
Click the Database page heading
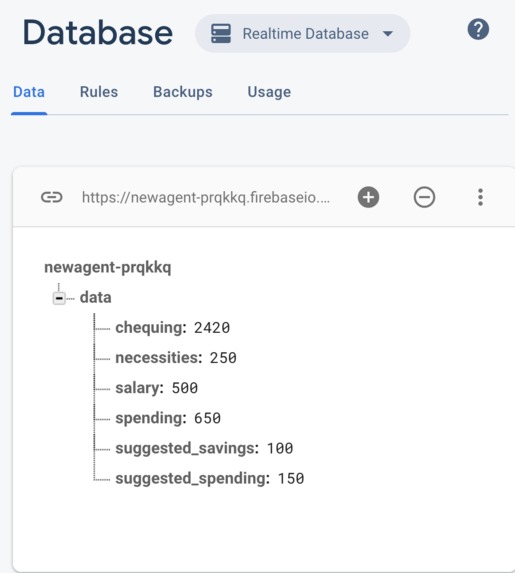point(98,33)
